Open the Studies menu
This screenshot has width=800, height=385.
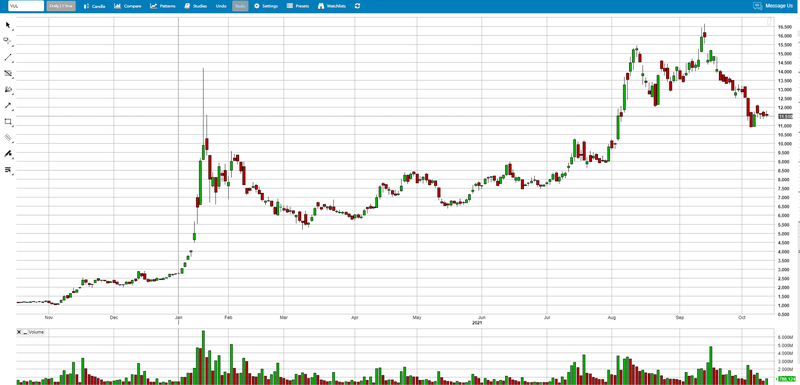pyautogui.click(x=195, y=6)
